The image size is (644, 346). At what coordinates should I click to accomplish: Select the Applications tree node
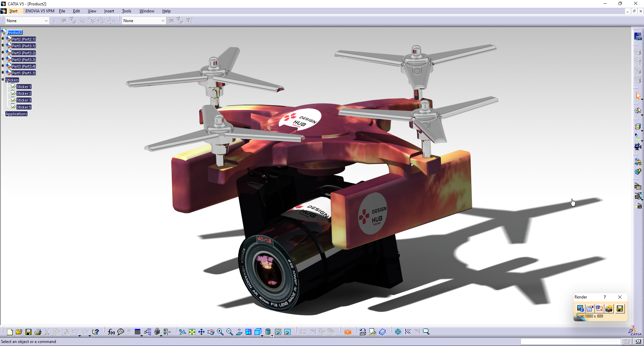[16, 114]
